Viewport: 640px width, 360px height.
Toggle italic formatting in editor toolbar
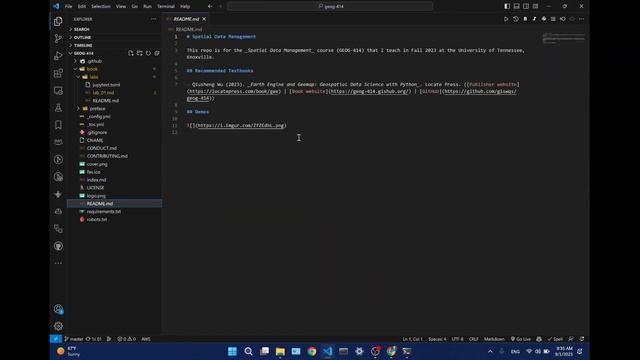click(x=534, y=19)
